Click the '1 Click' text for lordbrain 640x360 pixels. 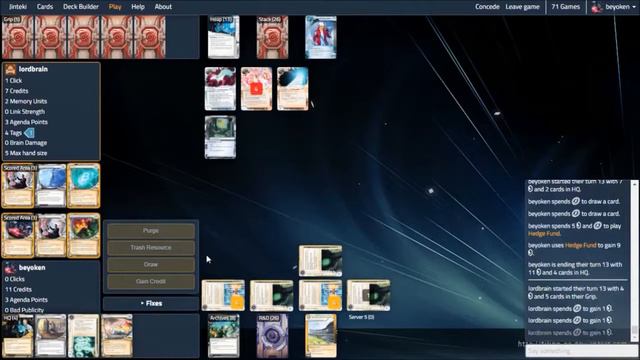tap(13, 81)
